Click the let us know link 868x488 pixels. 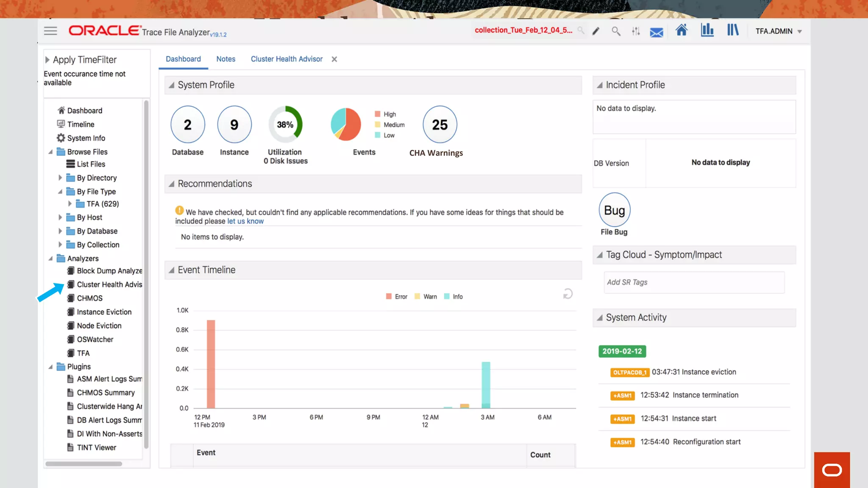tap(245, 221)
